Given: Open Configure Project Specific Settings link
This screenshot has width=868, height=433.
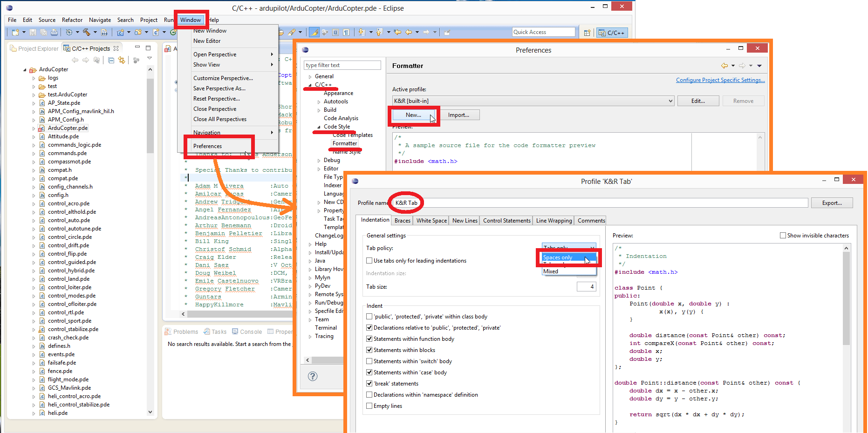Looking at the screenshot, I should click(720, 80).
